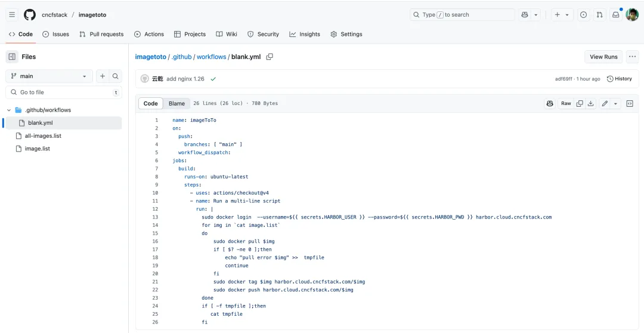The height and width of the screenshot is (333, 644).
Task: Open notifications inbox
Action: 616,15
